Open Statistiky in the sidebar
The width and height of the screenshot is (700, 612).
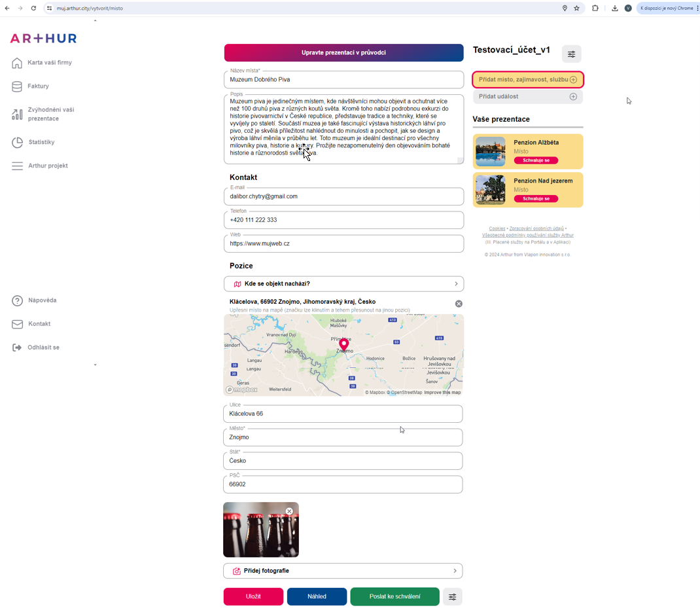pos(41,143)
